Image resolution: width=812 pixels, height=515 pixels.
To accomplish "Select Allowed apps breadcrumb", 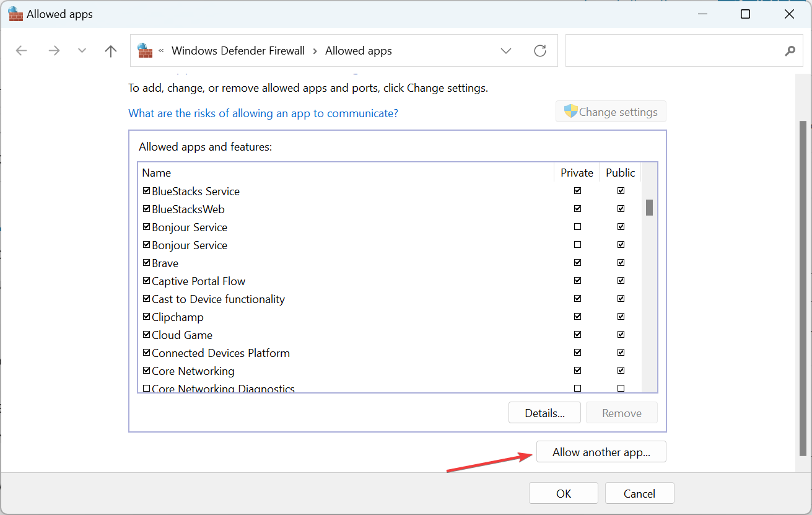I will point(359,51).
